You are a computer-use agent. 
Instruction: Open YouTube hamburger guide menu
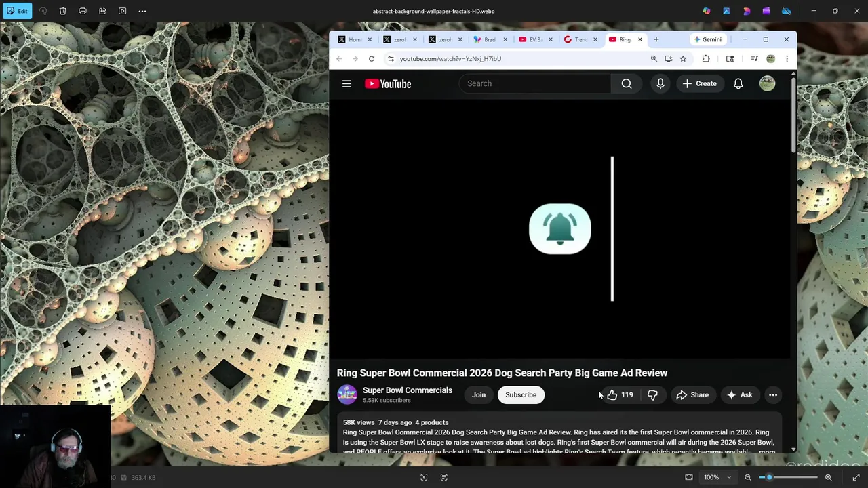[347, 83]
